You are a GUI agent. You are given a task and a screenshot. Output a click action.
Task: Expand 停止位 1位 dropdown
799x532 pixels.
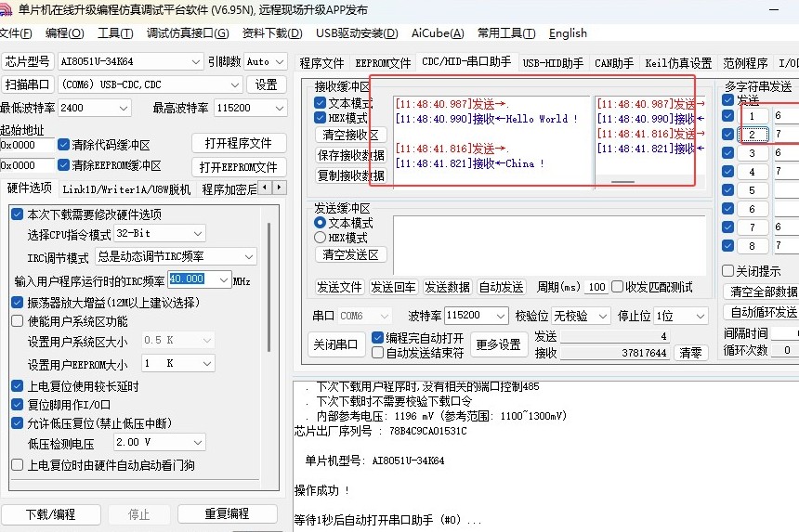tap(701, 317)
